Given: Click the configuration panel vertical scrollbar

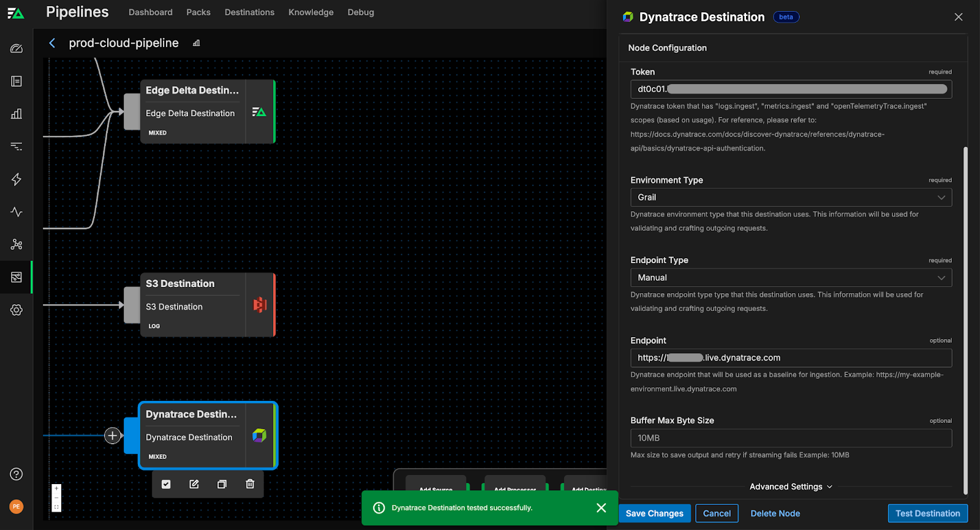Looking at the screenshot, I should (966, 318).
